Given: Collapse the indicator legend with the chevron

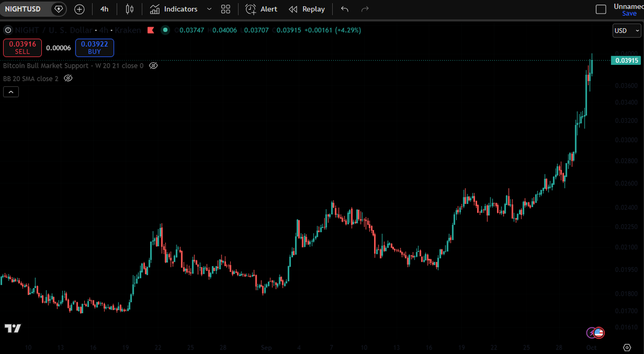Looking at the screenshot, I should tap(11, 92).
